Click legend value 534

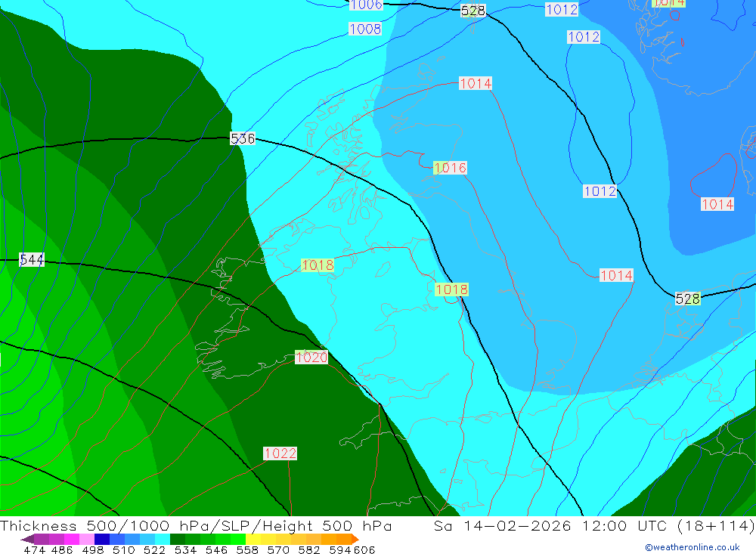tap(186, 549)
